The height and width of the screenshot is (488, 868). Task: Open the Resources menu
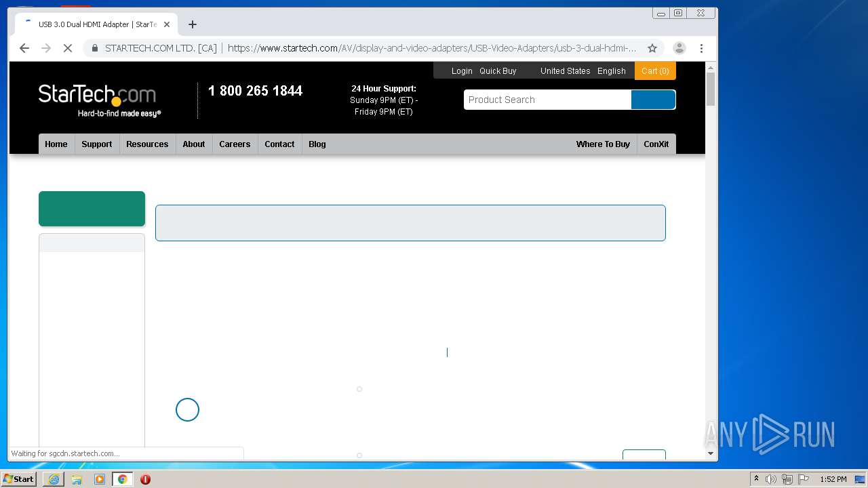147,144
